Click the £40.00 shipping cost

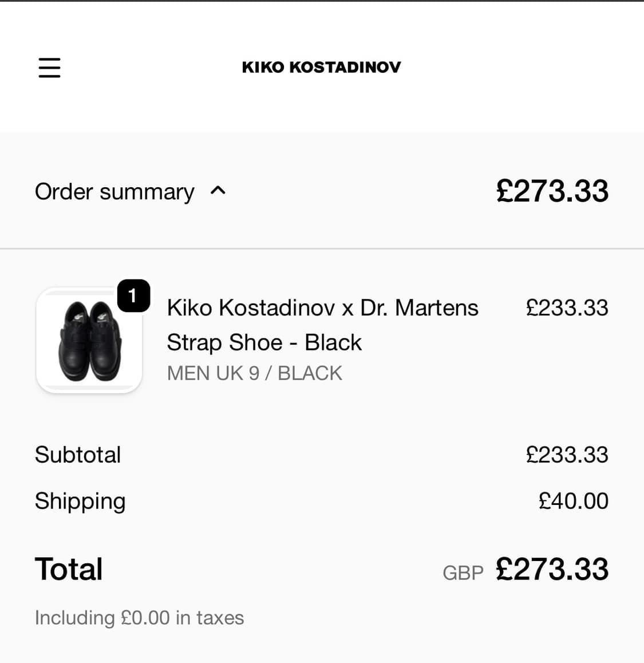click(x=573, y=501)
